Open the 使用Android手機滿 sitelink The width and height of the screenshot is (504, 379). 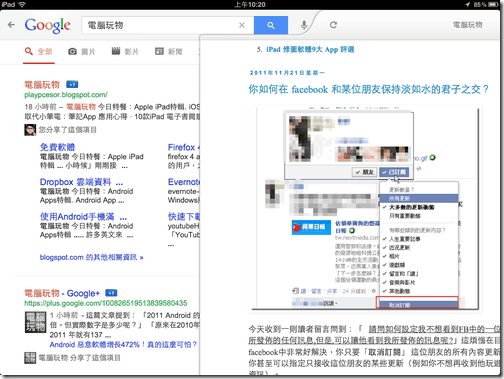pyautogui.click(x=83, y=217)
